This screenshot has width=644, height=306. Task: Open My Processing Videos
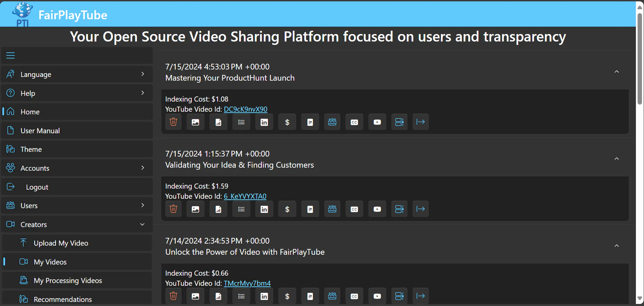click(77, 280)
